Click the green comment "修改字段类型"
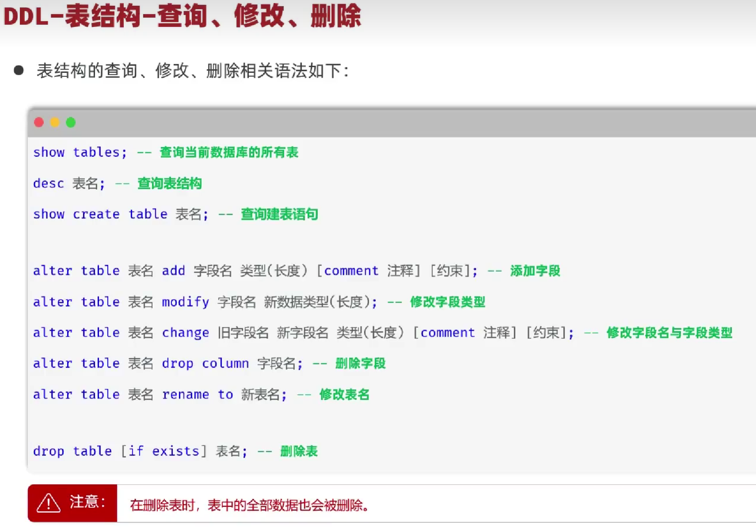 (448, 302)
